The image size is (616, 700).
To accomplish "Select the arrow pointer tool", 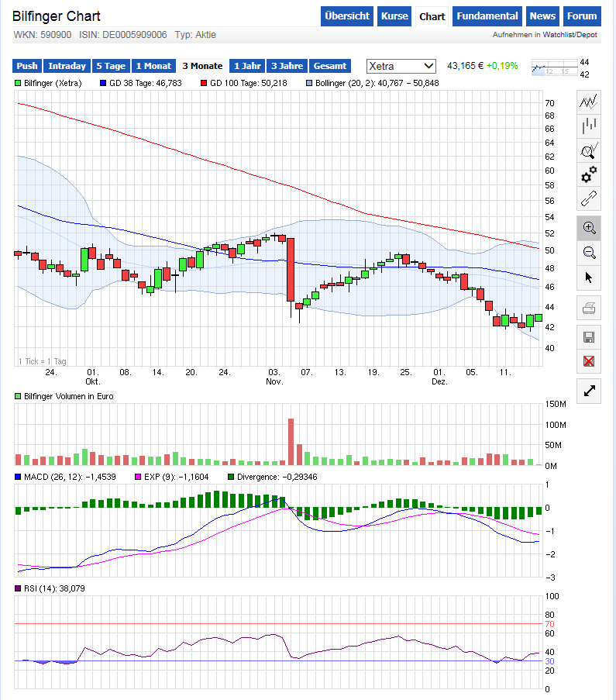I will tap(588, 278).
